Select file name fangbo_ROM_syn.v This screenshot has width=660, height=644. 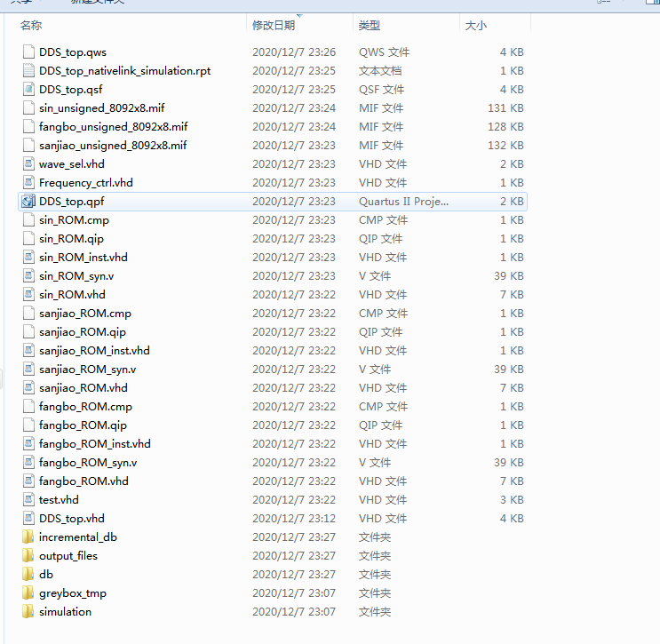point(88,462)
